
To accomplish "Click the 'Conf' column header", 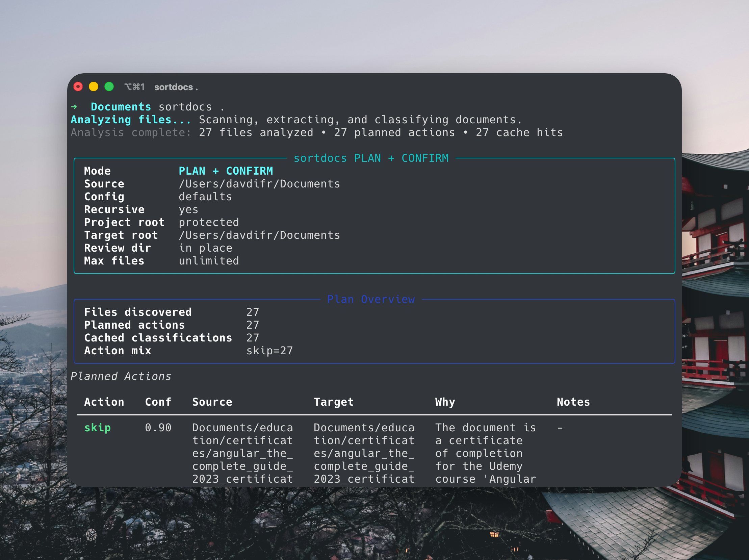I will [158, 402].
